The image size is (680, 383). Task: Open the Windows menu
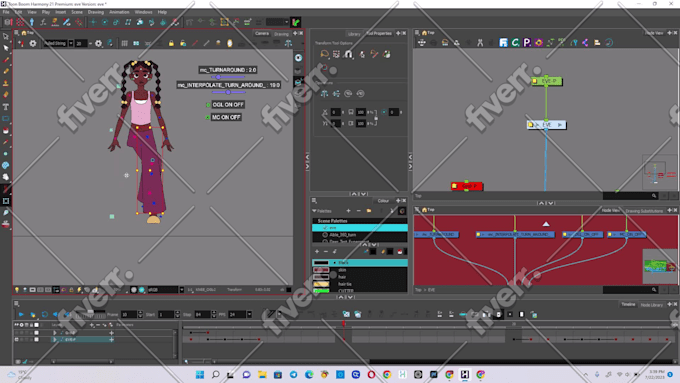pyautogui.click(x=144, y=12)
